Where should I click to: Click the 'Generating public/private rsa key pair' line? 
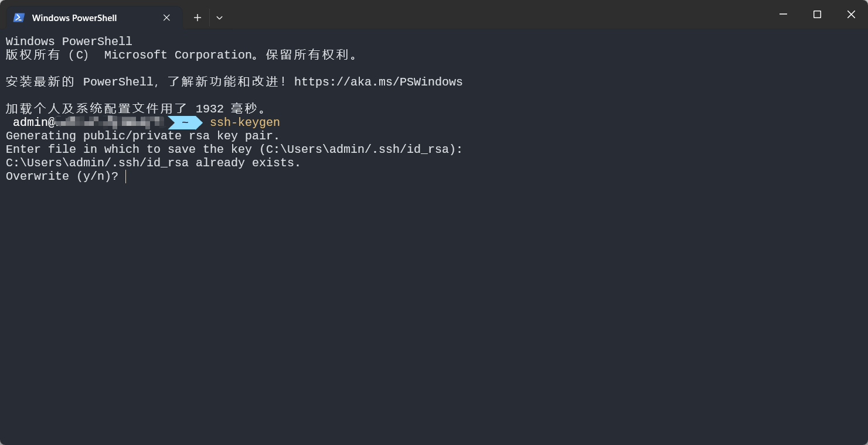click(x=142, y=136)
